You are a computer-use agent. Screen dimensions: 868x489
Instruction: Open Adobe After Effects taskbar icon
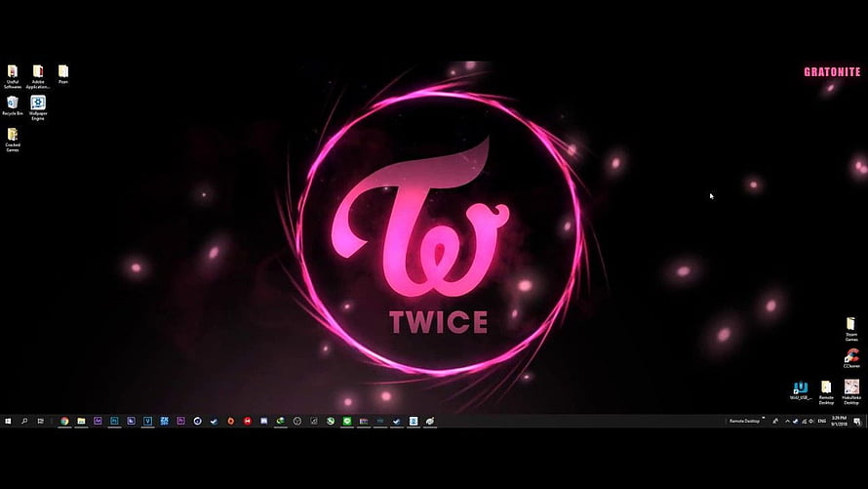[x=98, y=421]
